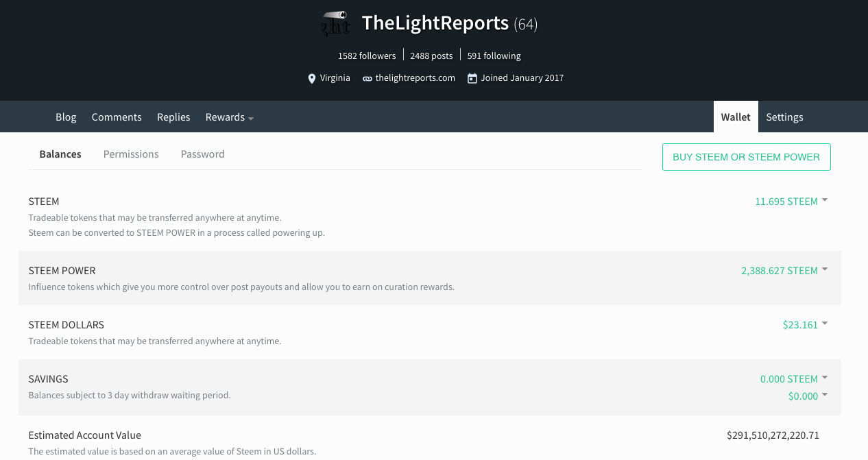868x460 pixels.
Task: Click the Buy Steem or Steem Power button
Action: click(x=746, y=157)
